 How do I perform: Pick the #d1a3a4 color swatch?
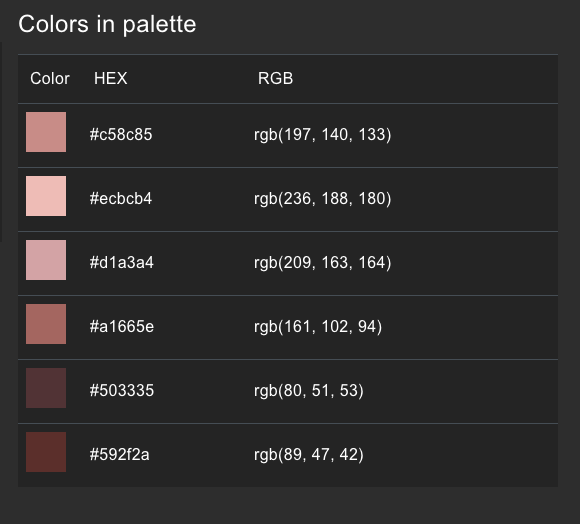coord(46,260)
